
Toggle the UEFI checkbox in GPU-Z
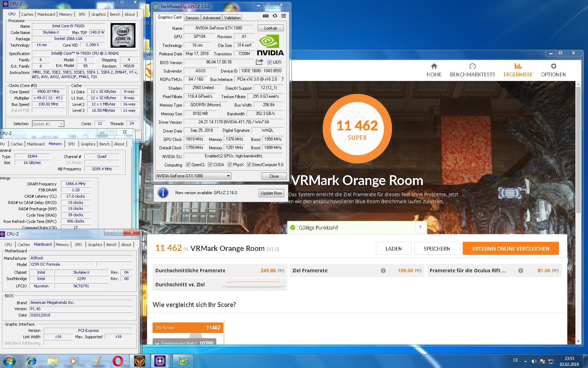point(269,62)
